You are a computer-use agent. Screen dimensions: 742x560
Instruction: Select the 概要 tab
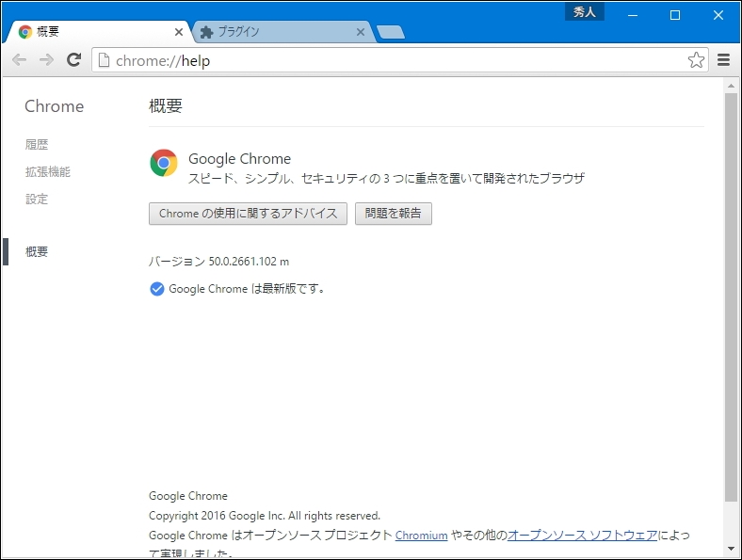pos(97,32)
